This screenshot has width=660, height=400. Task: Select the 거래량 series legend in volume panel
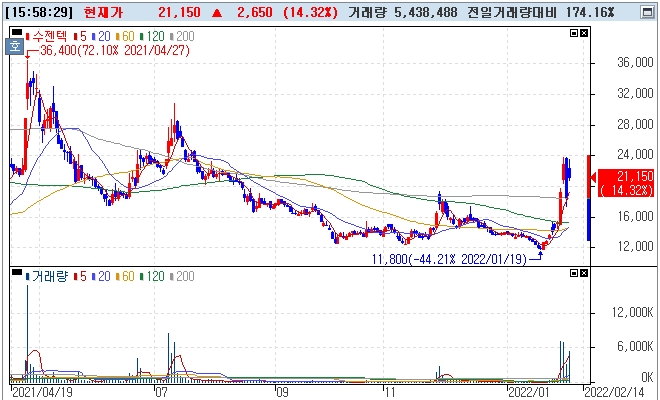coord(47,277)
